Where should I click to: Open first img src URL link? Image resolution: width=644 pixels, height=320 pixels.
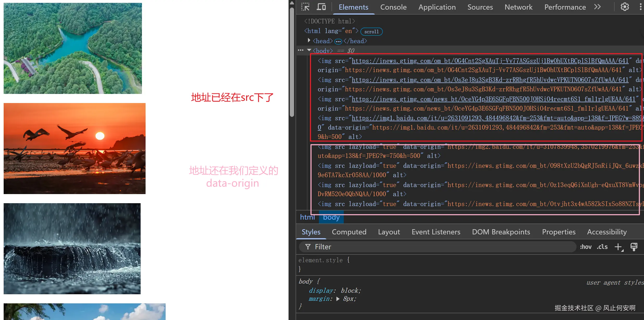coord(490,61)
